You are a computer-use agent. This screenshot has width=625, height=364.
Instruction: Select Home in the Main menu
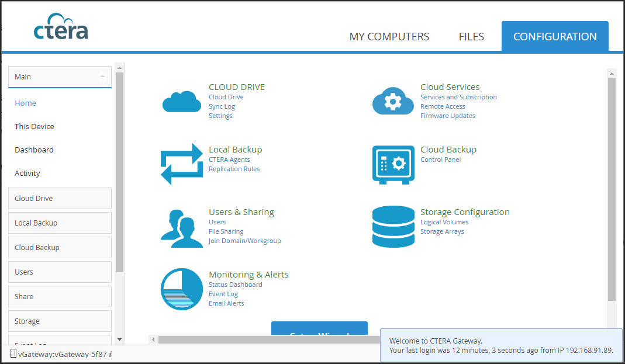(x=26, y=103)
